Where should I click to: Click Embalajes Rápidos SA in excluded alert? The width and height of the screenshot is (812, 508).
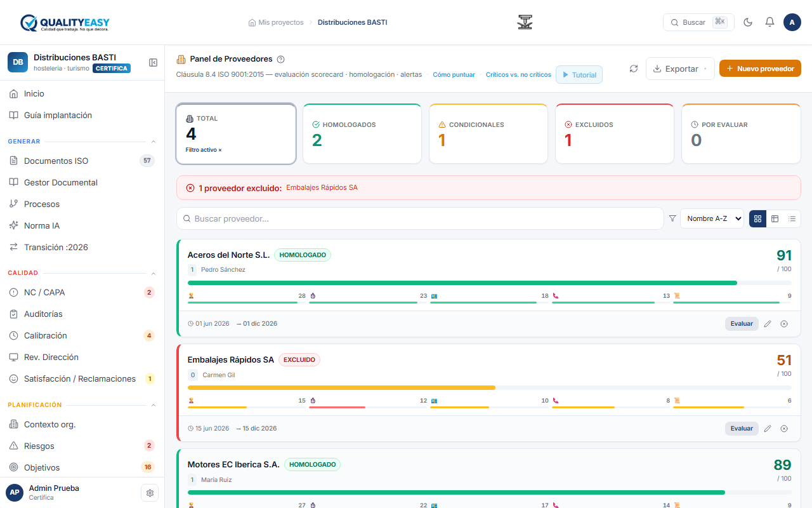coord(322,188)
